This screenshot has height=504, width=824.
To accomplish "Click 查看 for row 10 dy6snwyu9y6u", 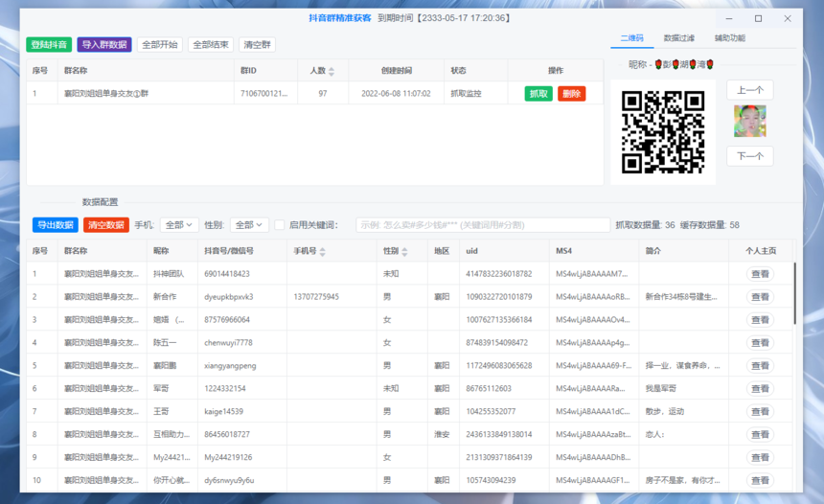I will 760,480.
